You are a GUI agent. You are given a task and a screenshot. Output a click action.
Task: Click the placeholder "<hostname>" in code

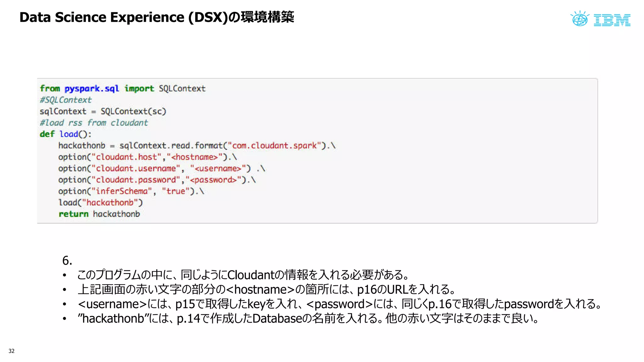(195, 157)
